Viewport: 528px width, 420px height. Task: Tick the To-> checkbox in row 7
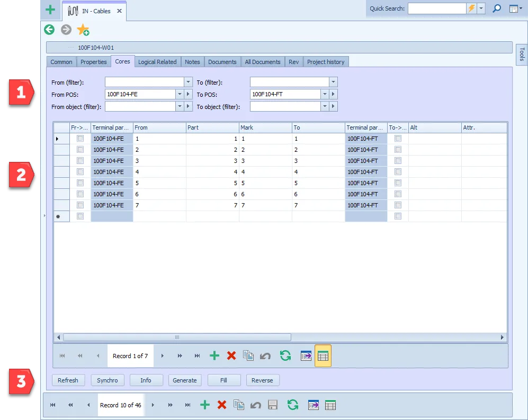point(398,205)
